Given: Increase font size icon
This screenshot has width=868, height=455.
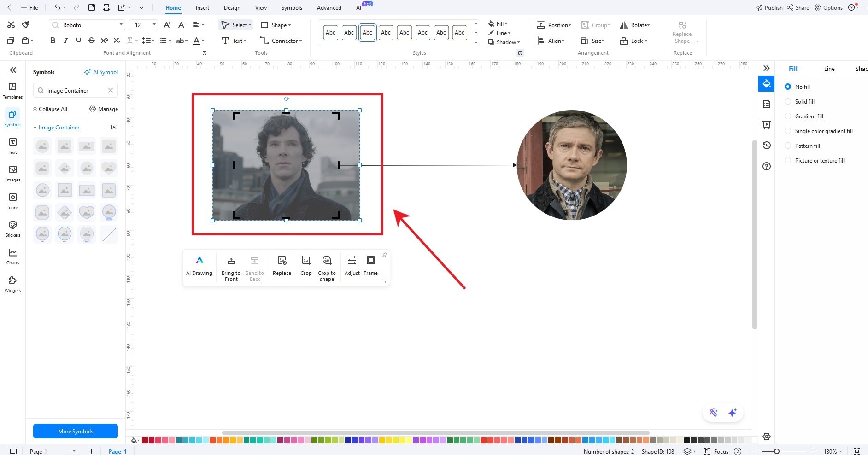Looking at the screenshot, I should point(167,25).
